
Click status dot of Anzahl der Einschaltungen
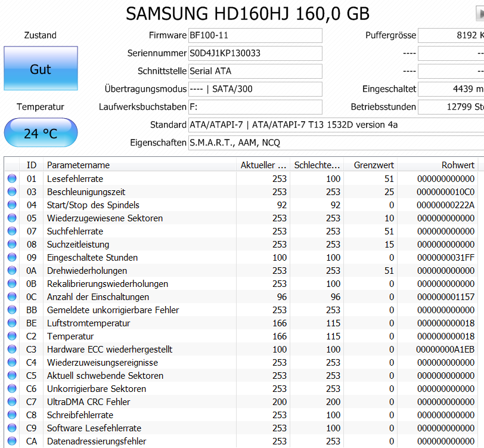coord(12,297)
